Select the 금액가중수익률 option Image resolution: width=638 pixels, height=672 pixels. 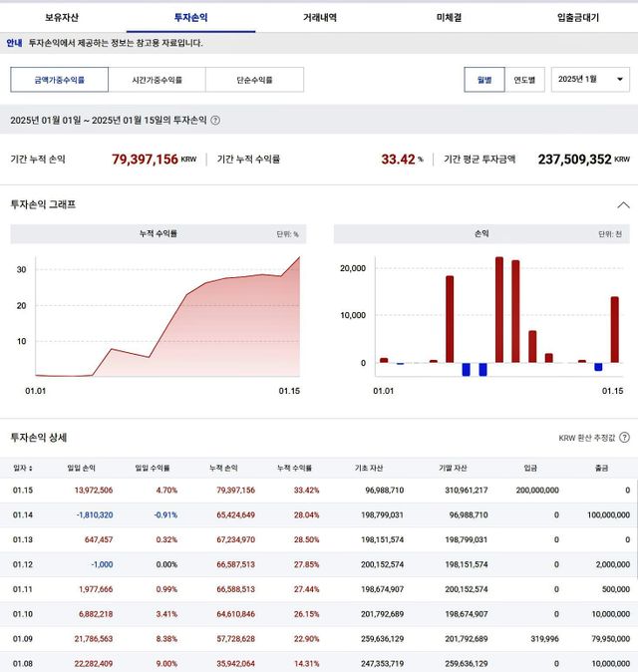pos(60,80)
